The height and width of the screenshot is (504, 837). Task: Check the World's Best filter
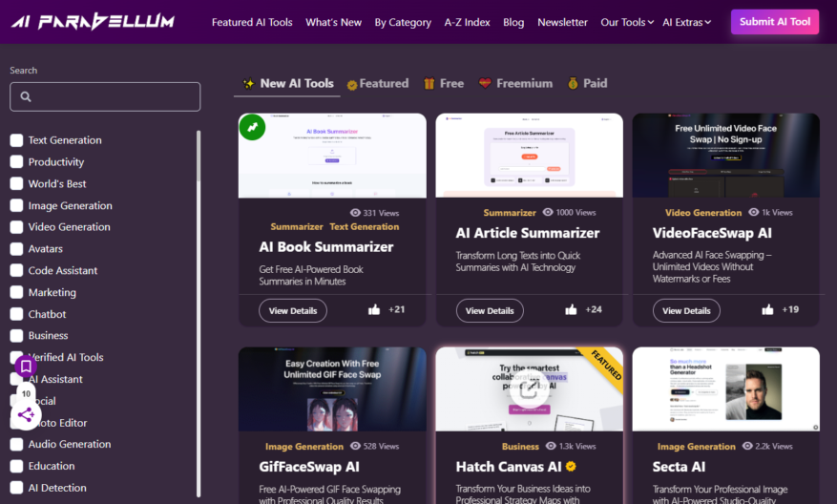pyautogui.click(x=16, y=183)
